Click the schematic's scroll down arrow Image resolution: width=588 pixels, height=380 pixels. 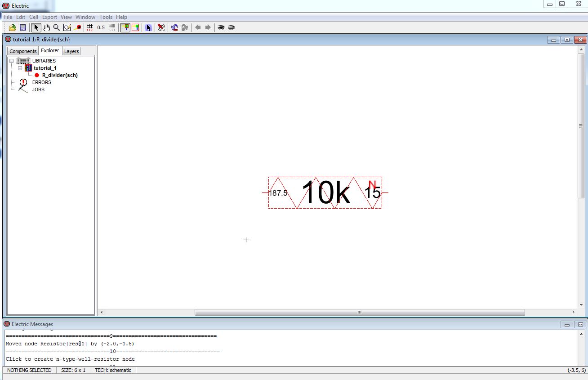(x=581, y=305)
